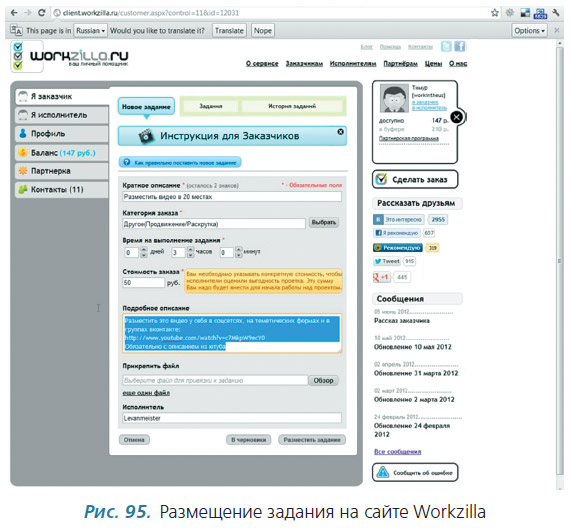The image size is (570, 528).
Task: Click the Facebook 'Я рекомендую' share button
Action: [x=397, y=233]
